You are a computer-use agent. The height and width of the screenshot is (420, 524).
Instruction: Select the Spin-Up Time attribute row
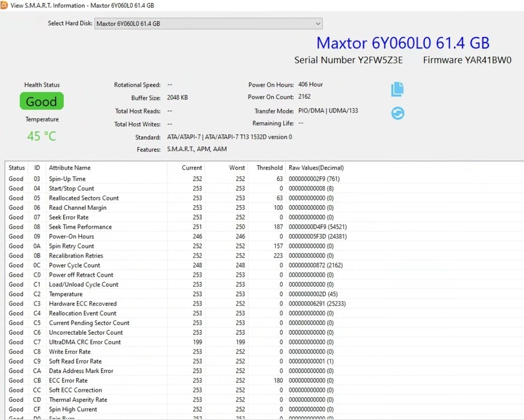pos(109,178)
